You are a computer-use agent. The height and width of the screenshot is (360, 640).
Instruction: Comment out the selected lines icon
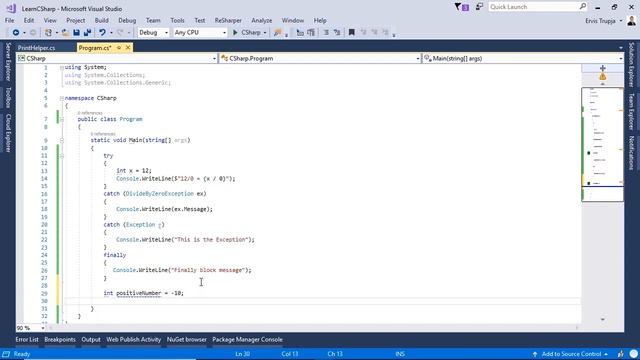(326, 32)
